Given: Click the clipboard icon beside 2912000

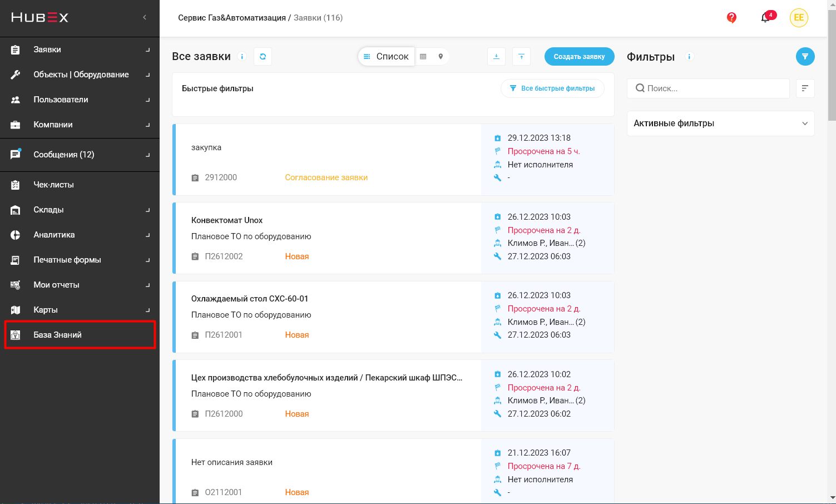Looking at the screenshot, I should click(195, 178).
